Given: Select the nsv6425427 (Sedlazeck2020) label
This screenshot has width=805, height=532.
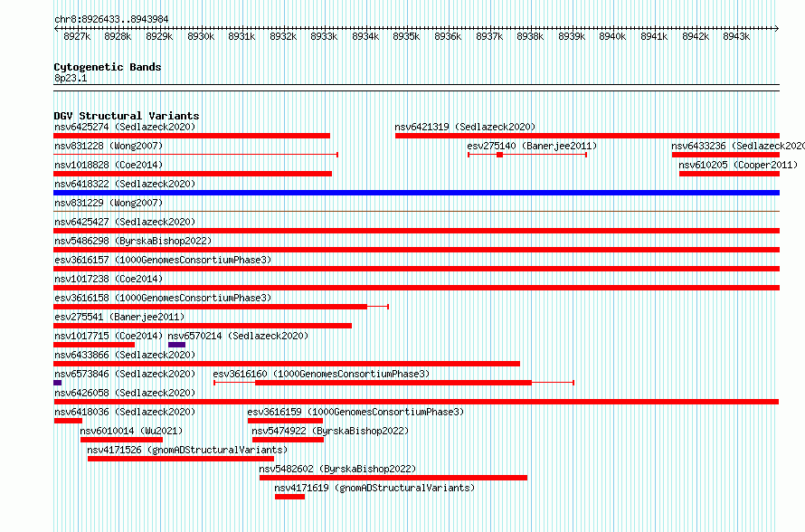Looking at the screenshot, I should click(125, 222).
